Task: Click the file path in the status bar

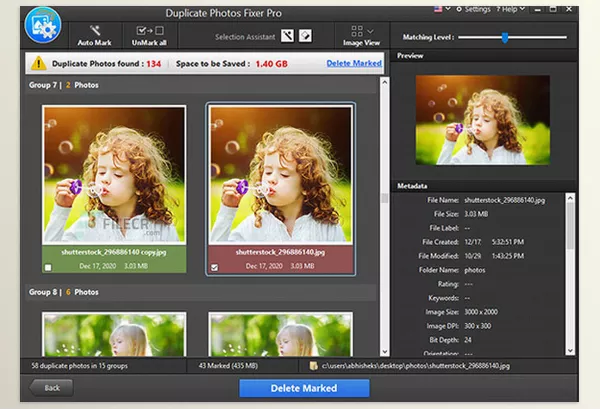Action: [416, 366]
